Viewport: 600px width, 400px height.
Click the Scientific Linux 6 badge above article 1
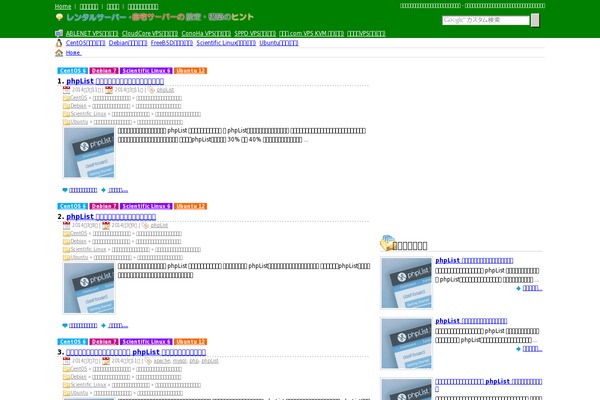[x=146, y=71]
